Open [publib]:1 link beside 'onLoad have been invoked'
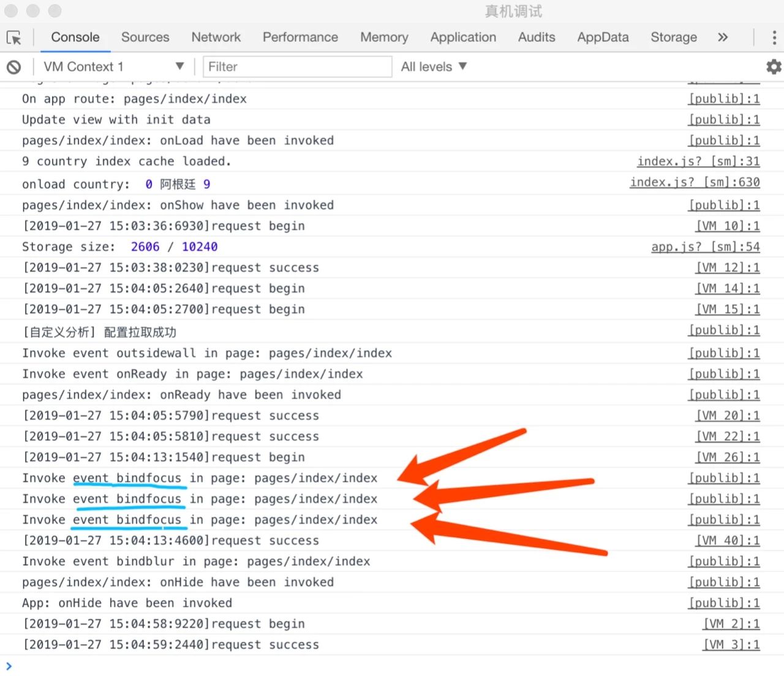Screen dimensions: 784x676 tap(724, 140)
